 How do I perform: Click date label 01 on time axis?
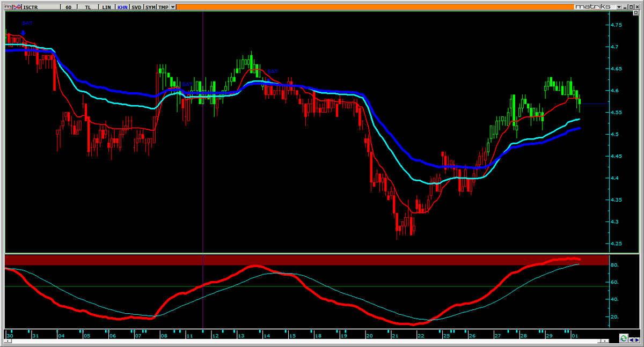click(575, 336)
